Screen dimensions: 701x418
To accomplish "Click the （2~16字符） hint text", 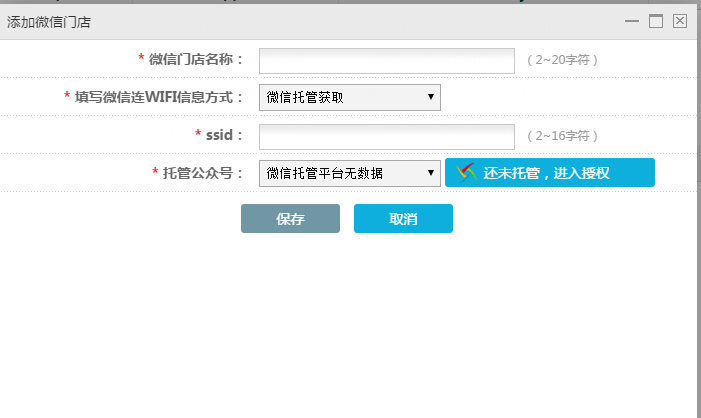I will [562, 136].
